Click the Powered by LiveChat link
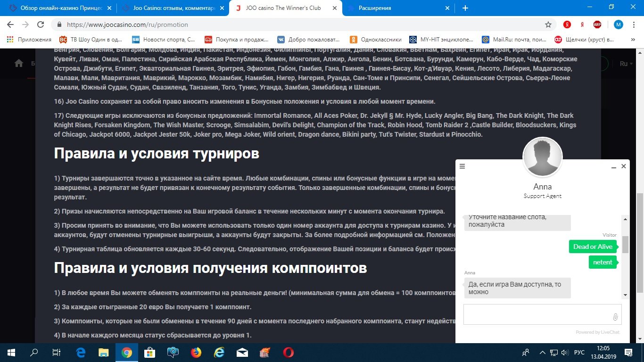Viewport: 644px width, 362px height. [x=597, y=332]
